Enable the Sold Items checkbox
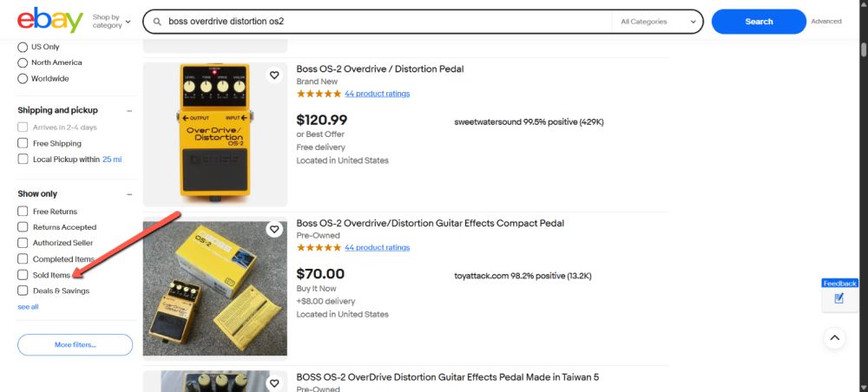This screenshot has width=868, height=392. 23,275
